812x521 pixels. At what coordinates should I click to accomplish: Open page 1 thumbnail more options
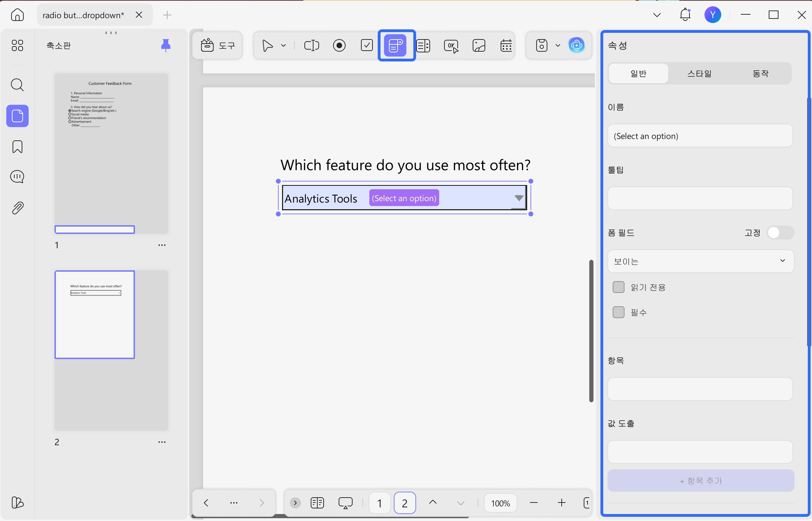point(162,245)
